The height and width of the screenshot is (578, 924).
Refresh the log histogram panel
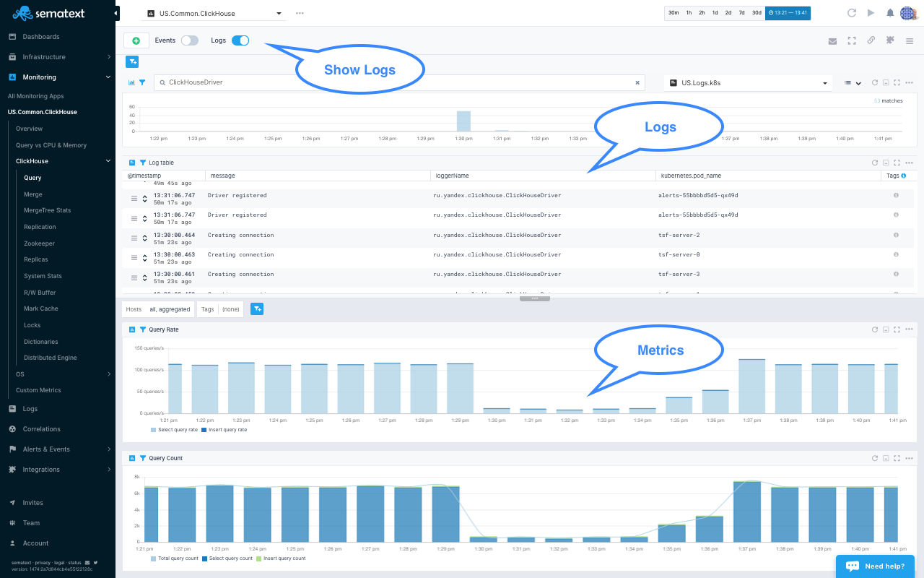(875, 83)
